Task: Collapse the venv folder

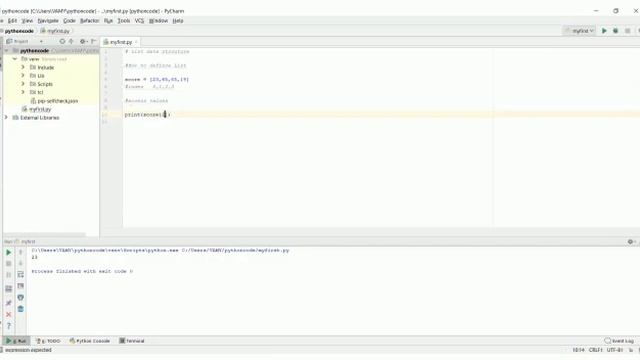Action: click(15, 59)
